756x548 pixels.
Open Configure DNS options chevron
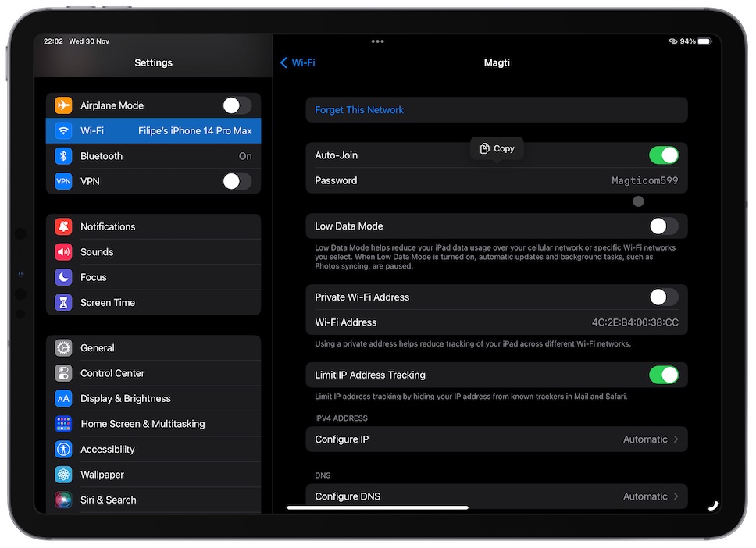click(676, 496)
